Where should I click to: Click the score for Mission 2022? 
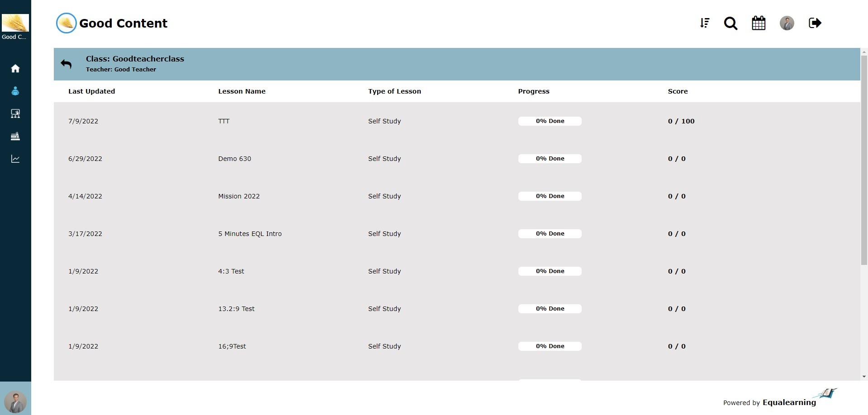[677, 196]
